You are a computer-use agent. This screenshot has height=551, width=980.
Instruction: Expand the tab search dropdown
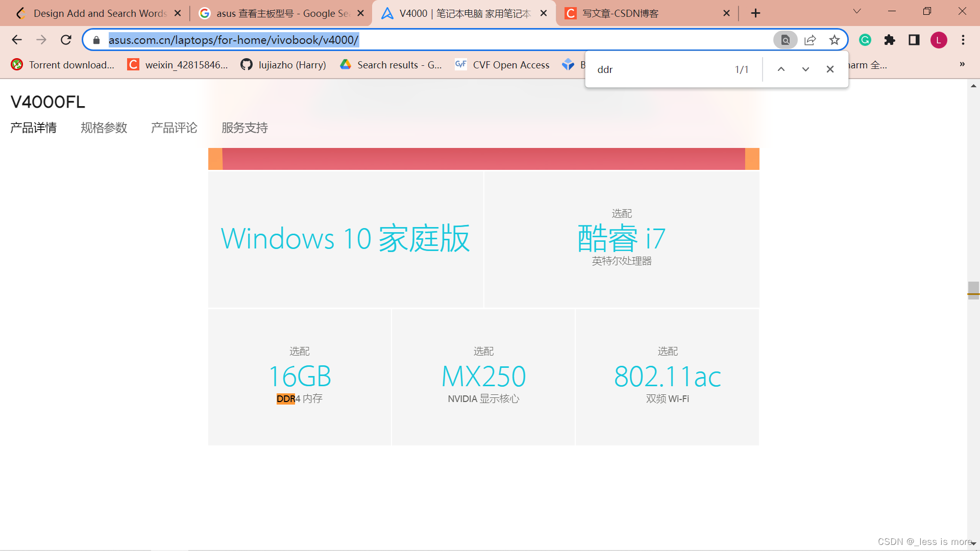[x=857, y=11]
